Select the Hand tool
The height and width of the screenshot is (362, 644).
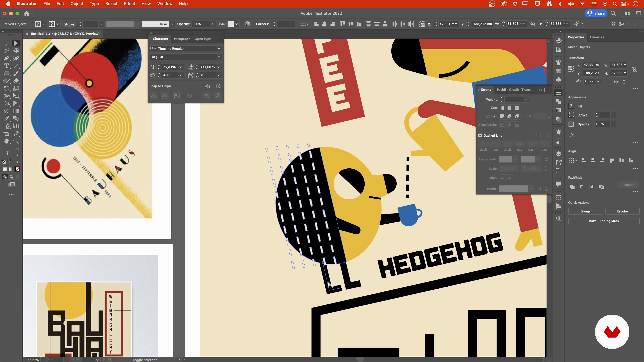click(7, 141)
